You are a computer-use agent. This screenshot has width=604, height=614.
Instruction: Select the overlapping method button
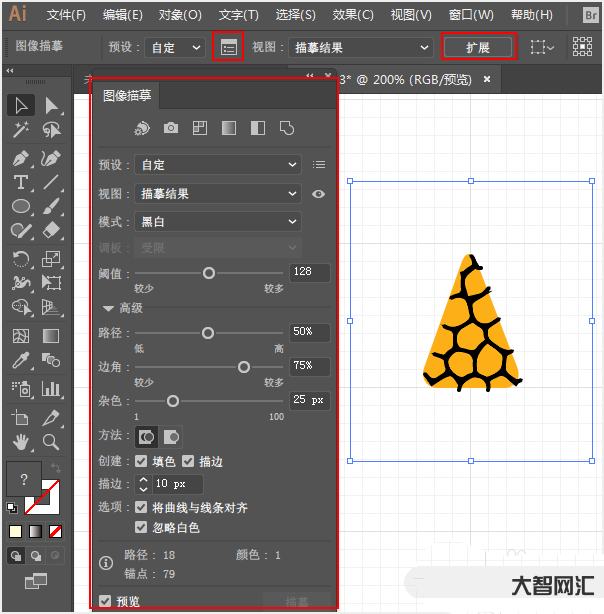(171, 437)
